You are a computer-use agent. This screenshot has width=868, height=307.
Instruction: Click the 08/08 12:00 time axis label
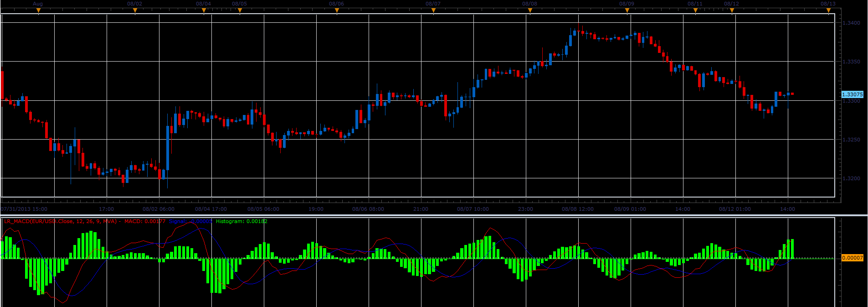click(578, 209)
